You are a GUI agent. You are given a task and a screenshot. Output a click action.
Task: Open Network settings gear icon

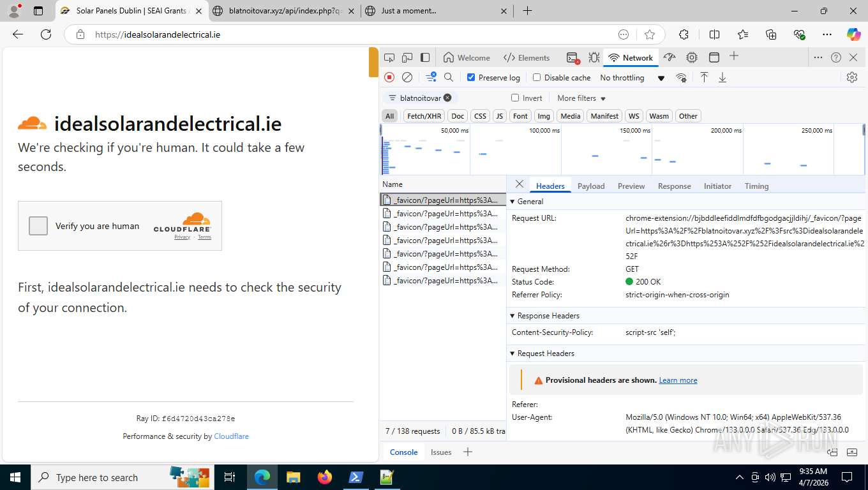coord(852,77)
